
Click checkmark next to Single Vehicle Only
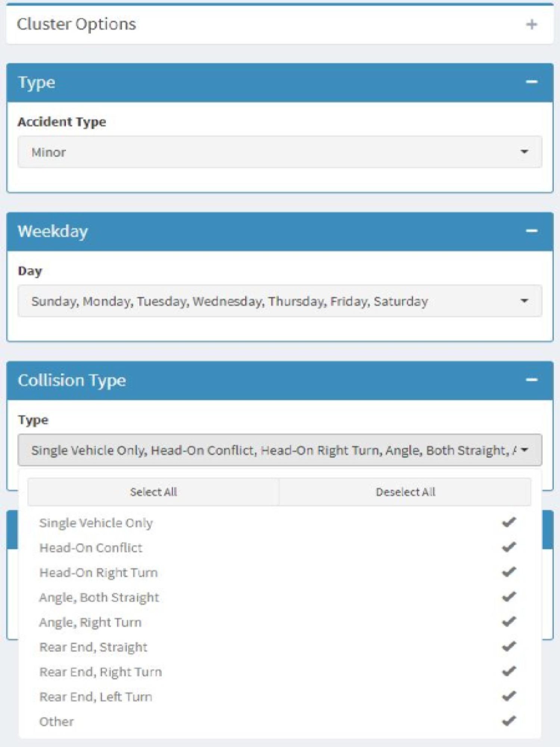pyautogui.click(x=508, y=522)
